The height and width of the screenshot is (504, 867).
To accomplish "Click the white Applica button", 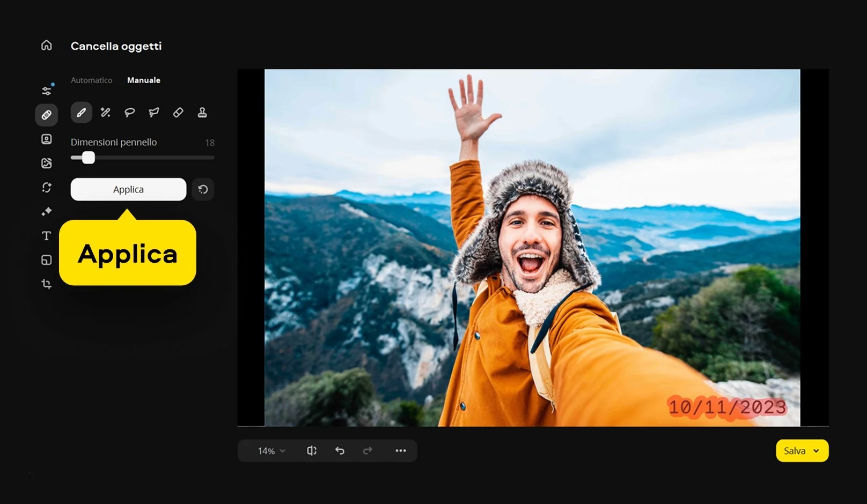I will (129, 189).
